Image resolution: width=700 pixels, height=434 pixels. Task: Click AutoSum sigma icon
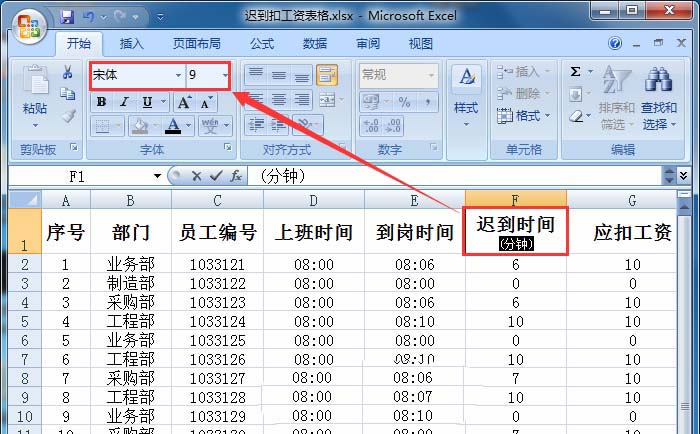(x=575, y=71)
